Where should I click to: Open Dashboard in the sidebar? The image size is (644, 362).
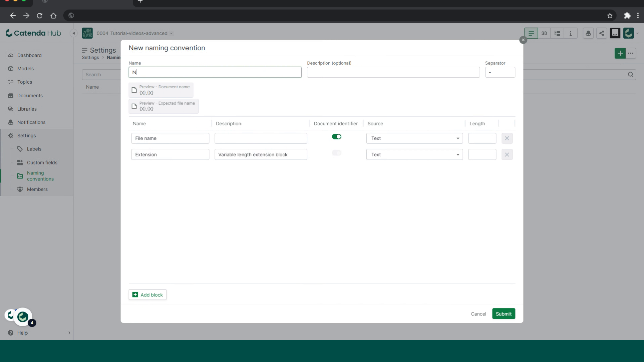[30, 55]
